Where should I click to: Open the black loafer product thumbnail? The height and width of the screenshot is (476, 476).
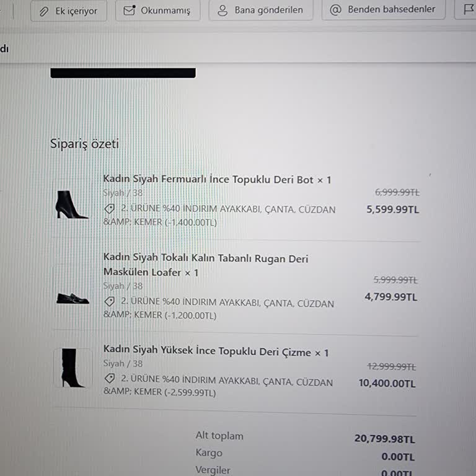73,298
